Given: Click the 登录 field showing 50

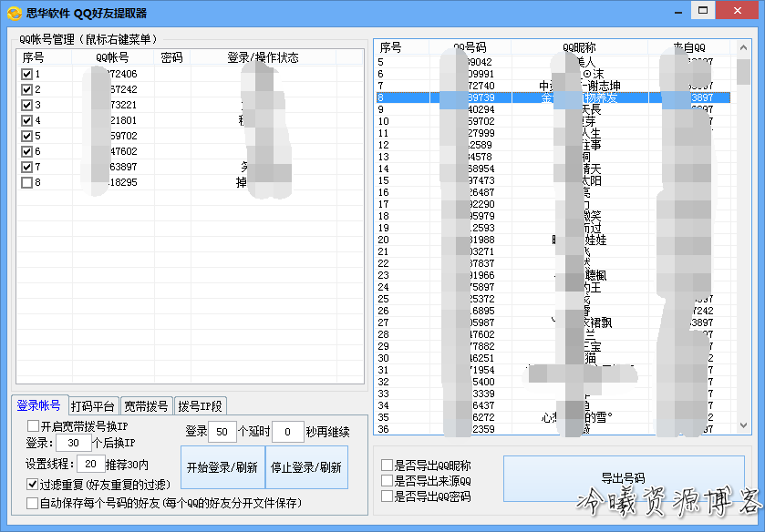Looking at the screenshot, I should 222,432.
